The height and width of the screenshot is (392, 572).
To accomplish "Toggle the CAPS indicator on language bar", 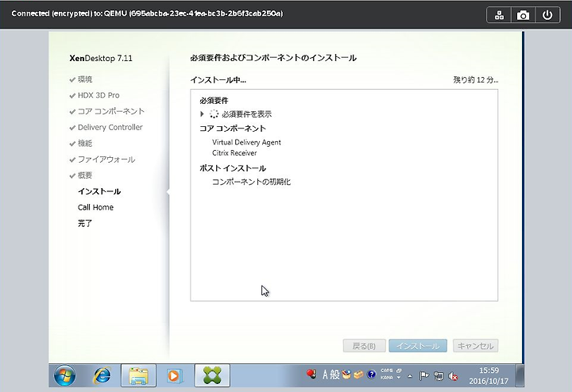I will point(387,371).
